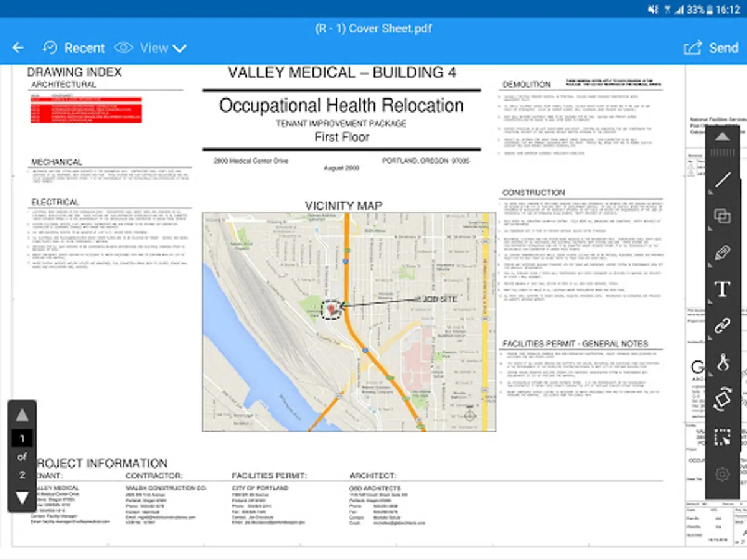This screenshot has height=560, width=747.
Task: Tap the Occupational Health Relocation title
Action: point(341,105)
